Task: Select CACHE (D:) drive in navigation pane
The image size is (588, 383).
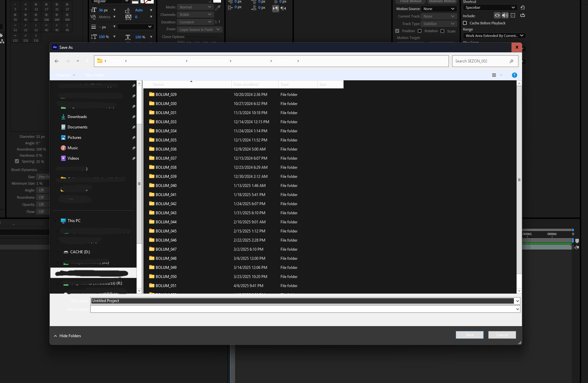Action: coord(80,252)
